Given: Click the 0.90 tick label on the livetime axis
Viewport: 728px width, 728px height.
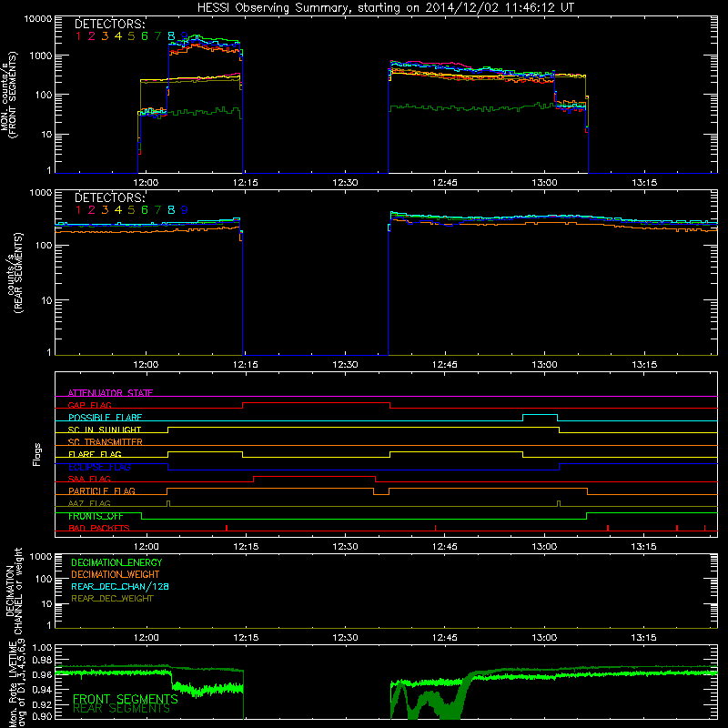Looking at the screenshot, I should click(x=43, y=716).
